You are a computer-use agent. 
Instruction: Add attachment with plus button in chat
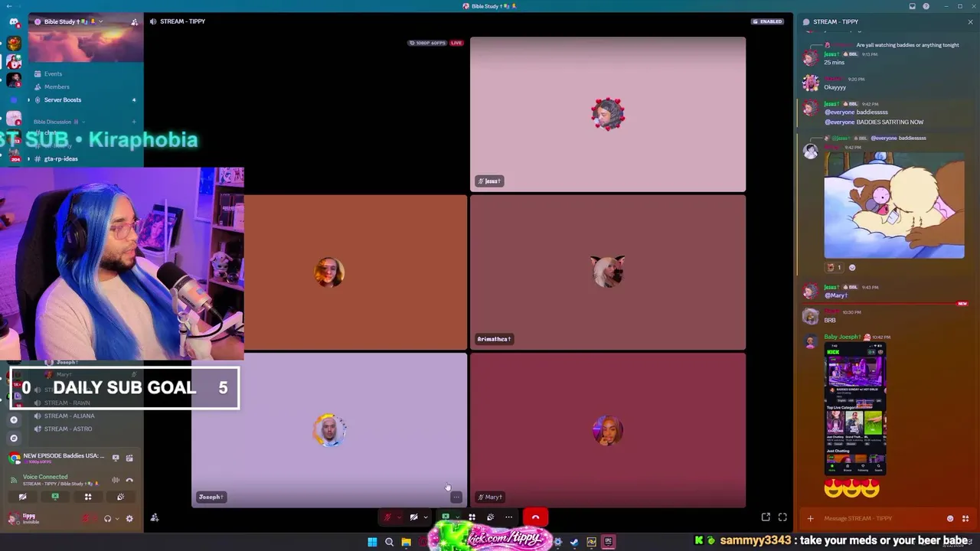[810, 518]
